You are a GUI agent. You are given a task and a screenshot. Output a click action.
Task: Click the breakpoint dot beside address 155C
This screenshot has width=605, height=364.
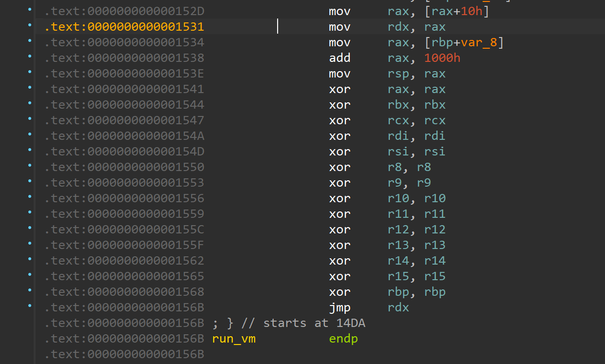[30, 228]
